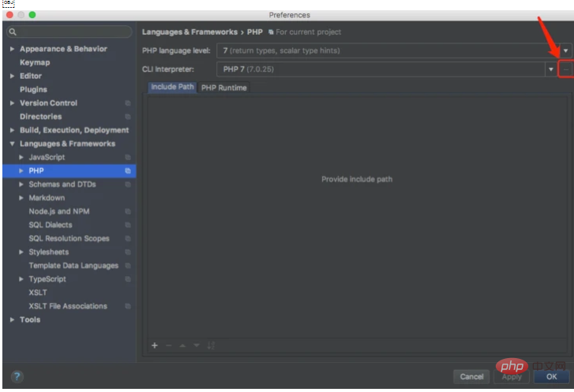The width and height of the screenshot is (574, 392).
Task: Select SQL Dialects in the settings tree
Action: tap(51, 225)
